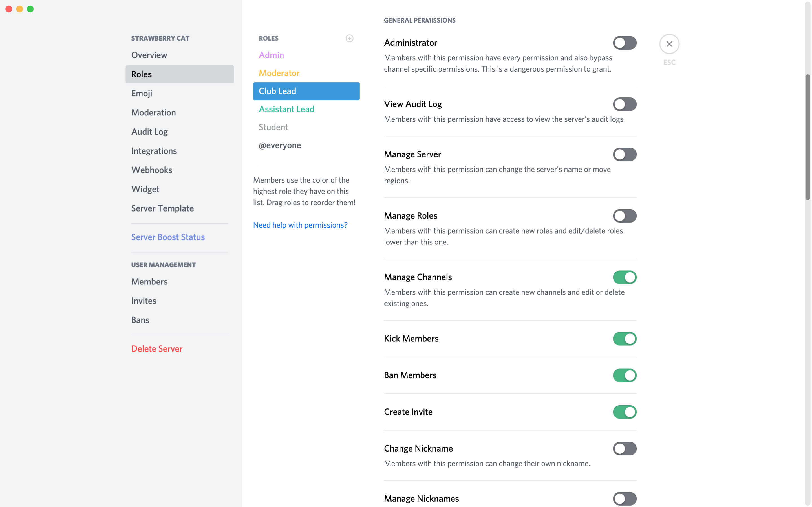Viewport: 812px width, 507px height.
Task: Click the ESC close button icon
Action: [x=669, y=44]
